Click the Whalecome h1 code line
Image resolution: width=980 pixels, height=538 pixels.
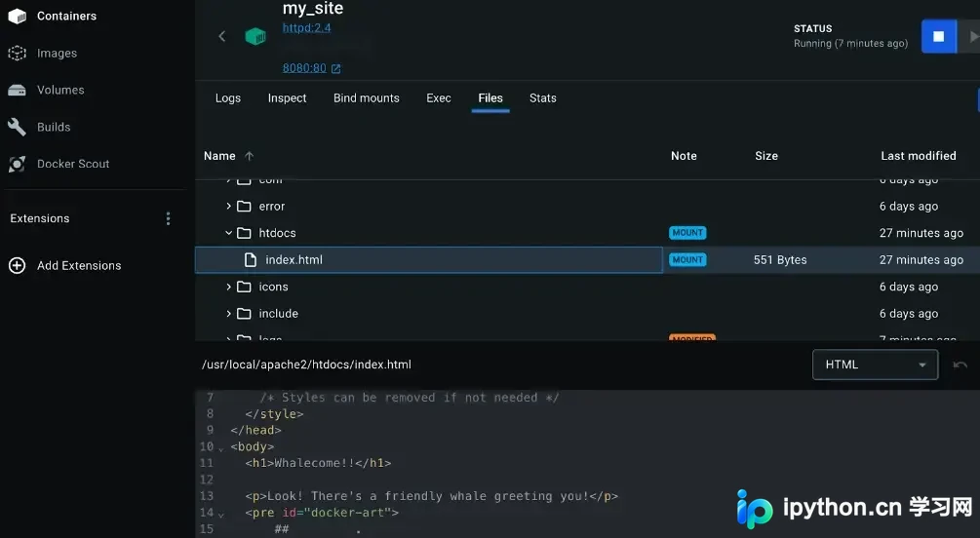point(318,463)
